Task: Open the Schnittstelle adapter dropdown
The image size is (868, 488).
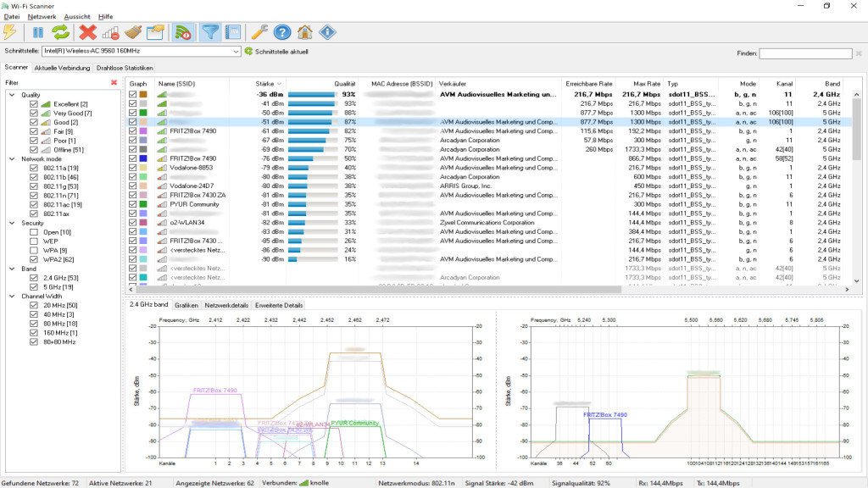Action: click(x=236, y=52)
